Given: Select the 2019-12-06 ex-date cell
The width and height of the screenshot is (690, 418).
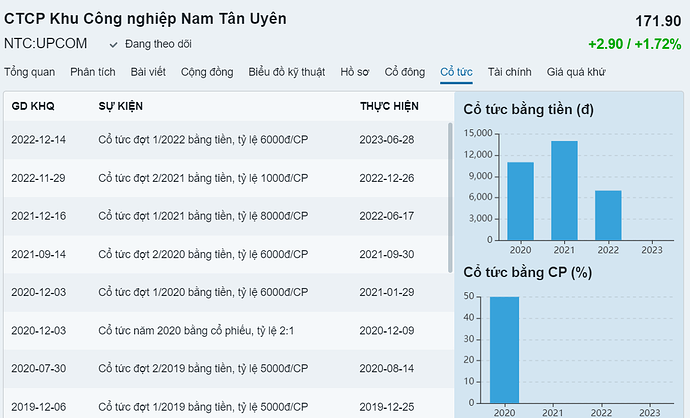Looking at the screenshot, I should (39, 407).
